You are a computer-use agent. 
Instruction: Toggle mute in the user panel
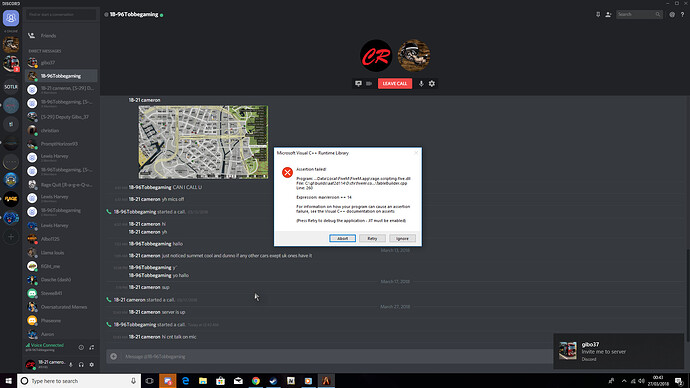(70, 365)
